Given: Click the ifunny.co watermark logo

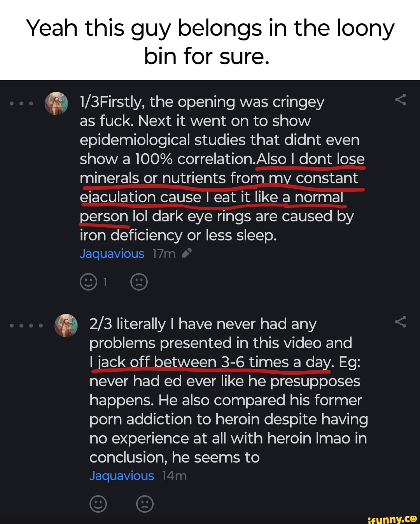Looking at the screenshot, I should (x=392, y=519).
